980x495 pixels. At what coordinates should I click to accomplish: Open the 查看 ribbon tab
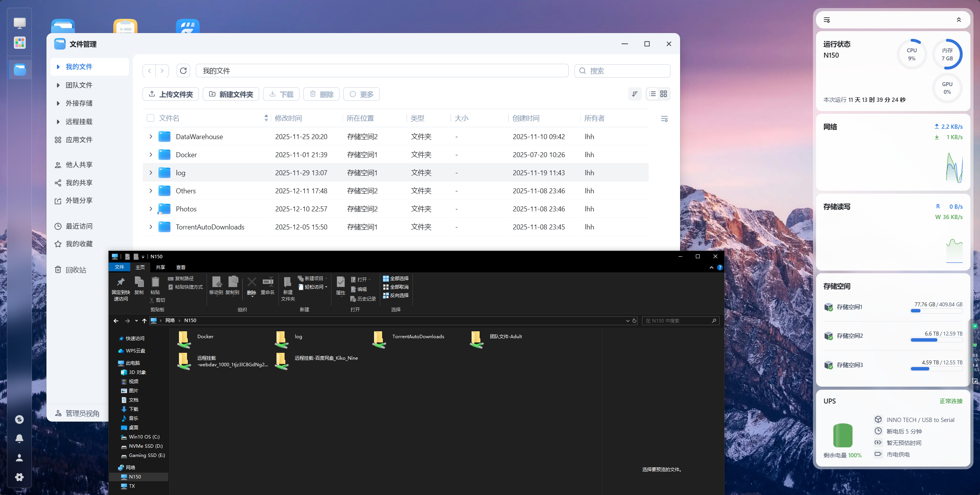point(180,267)
